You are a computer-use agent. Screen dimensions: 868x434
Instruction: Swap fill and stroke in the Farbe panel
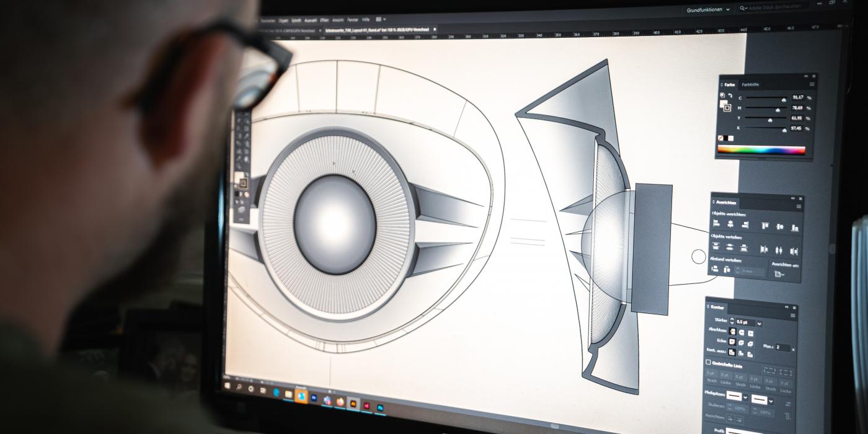pos(730,95)
